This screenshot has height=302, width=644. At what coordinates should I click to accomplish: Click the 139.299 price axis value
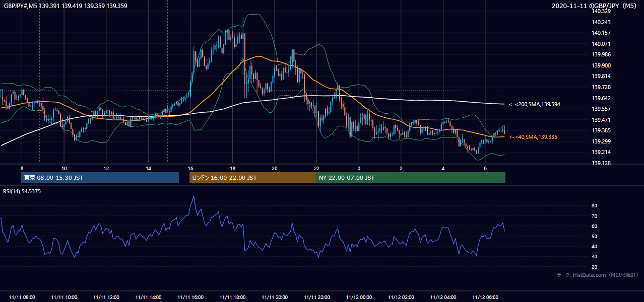601,141
